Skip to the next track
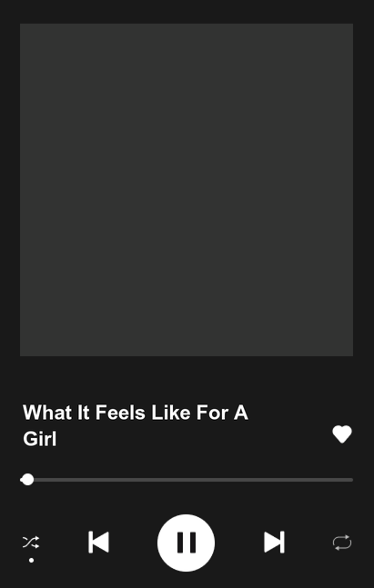 [x=274, y=542]
